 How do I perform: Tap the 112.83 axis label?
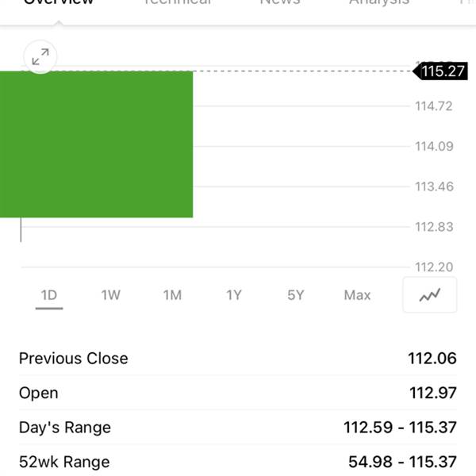click(x=434, y=227)
